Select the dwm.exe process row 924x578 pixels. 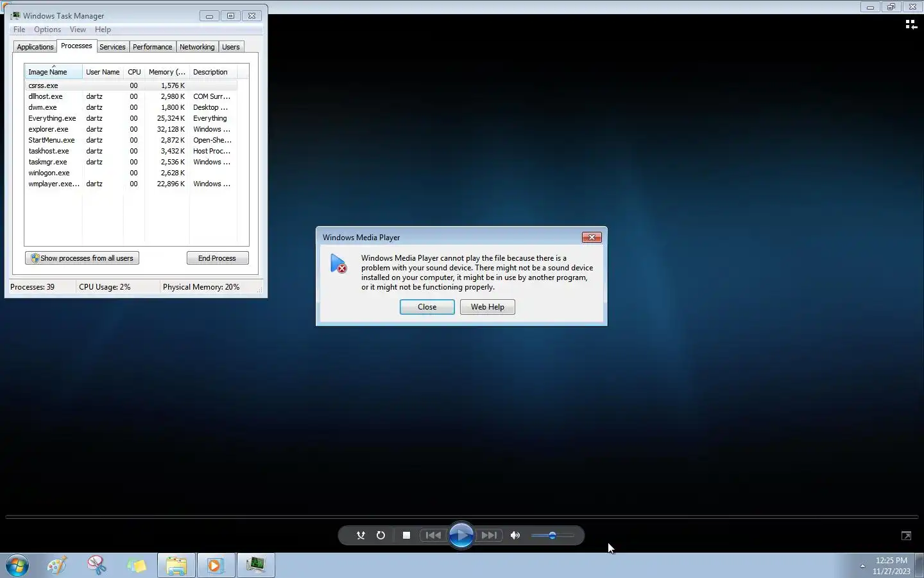click(x=131, y=107)
